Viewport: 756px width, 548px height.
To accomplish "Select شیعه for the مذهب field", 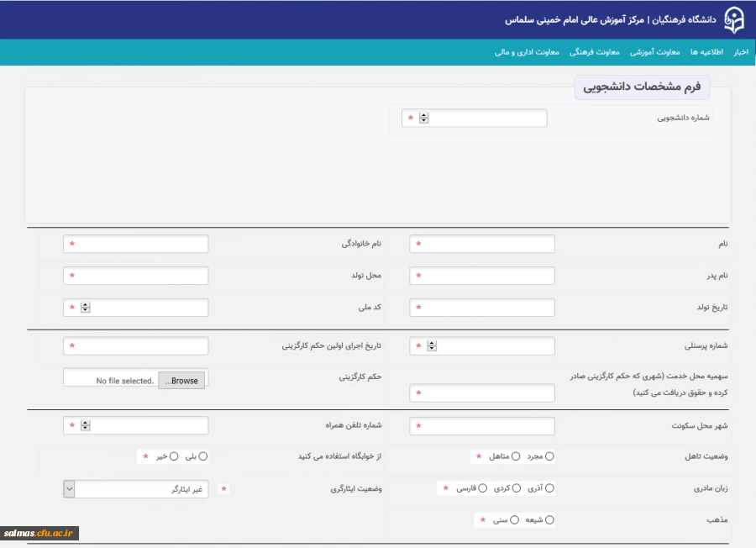I will (x=549, y=519).
